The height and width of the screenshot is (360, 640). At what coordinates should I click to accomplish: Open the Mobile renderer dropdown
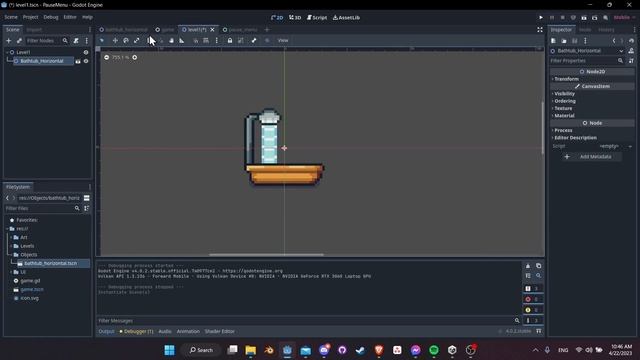point(624,18)
